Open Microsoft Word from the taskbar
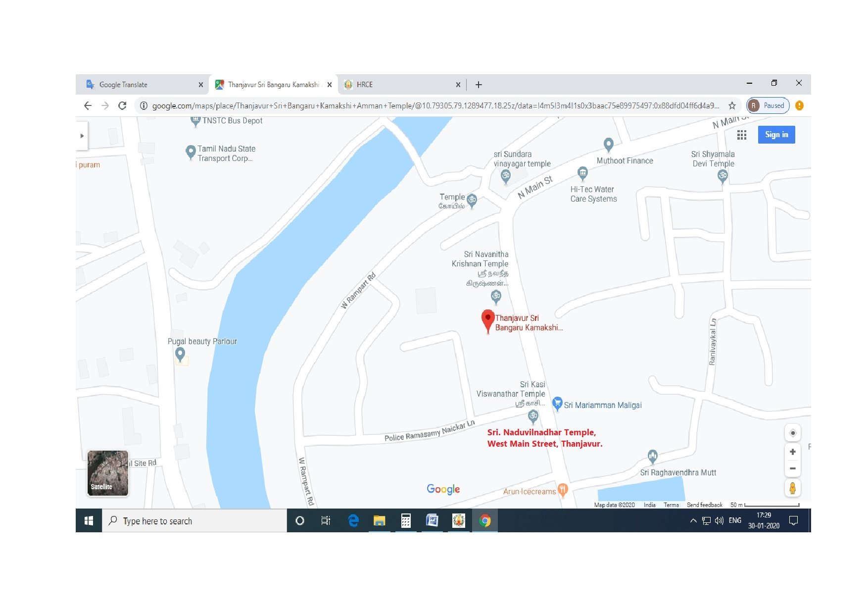 (x=432, y=520)
